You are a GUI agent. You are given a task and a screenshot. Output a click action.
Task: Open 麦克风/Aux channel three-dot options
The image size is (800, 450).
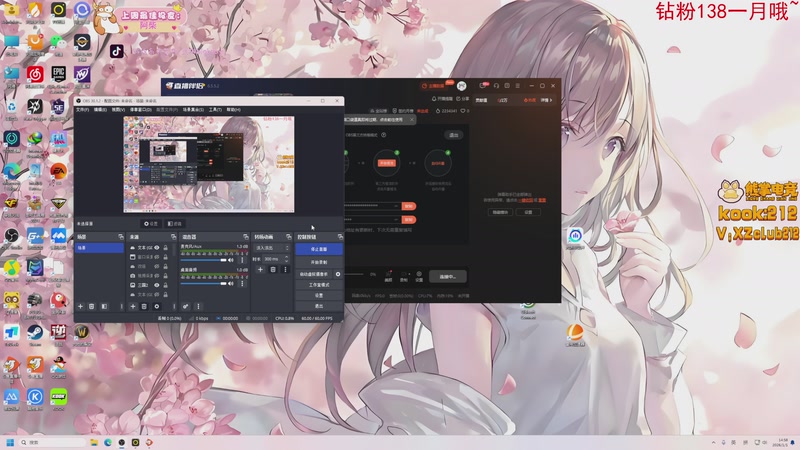coord(242,260)
